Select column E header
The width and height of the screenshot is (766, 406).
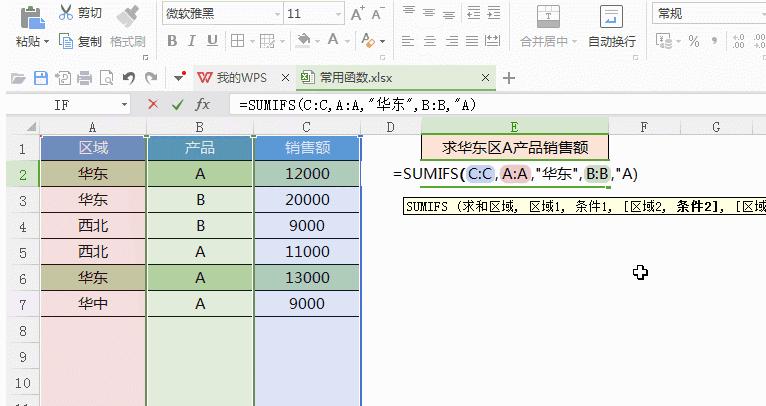[514, 127]
